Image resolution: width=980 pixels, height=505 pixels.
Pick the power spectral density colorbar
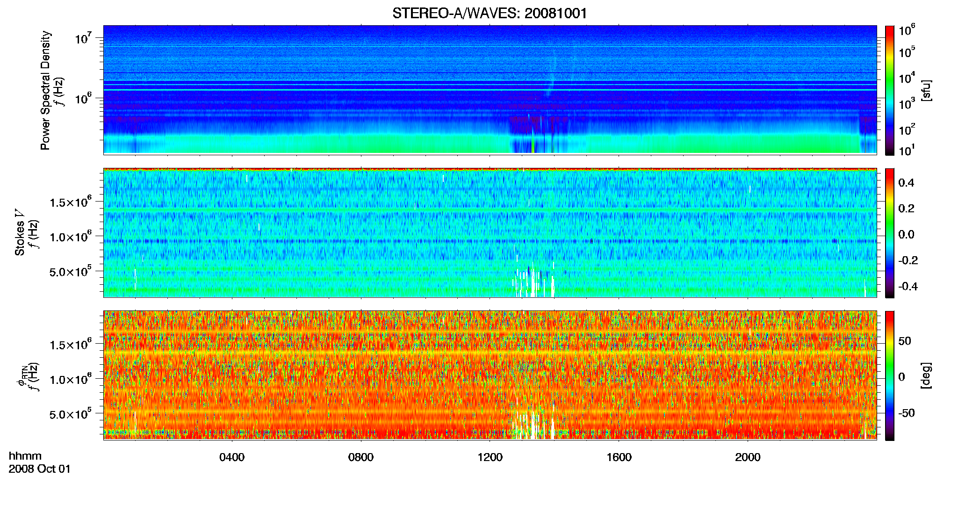coord(890,90)
